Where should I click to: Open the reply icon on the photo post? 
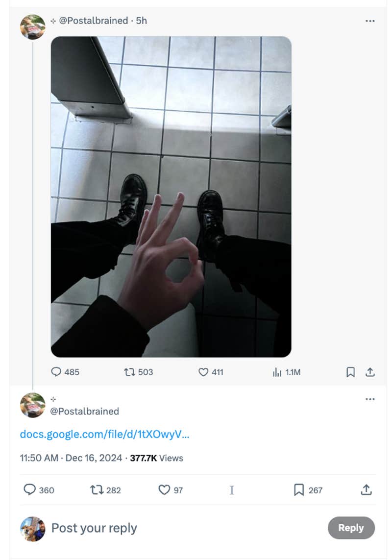point(57,372)
